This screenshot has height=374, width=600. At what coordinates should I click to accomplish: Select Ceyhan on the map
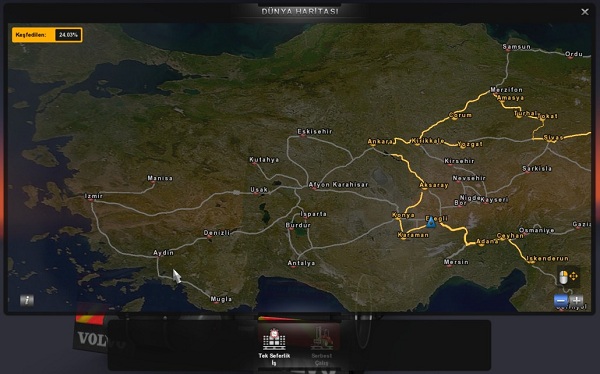tap(510, 236)
